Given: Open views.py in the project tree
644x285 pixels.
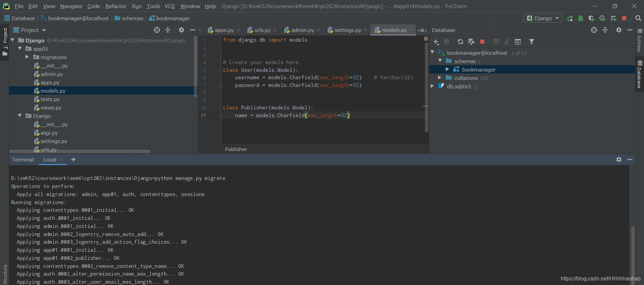Looking at the screenshot, I should [x=51, y=107].
